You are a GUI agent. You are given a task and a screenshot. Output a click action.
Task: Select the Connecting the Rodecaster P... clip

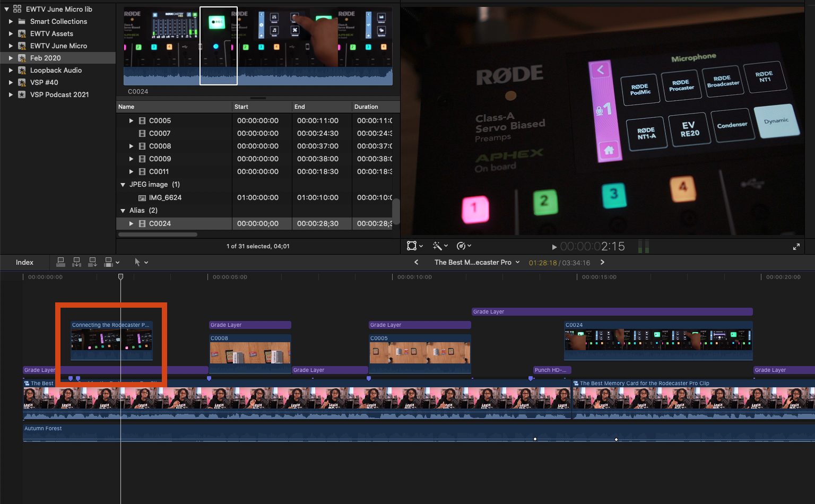(x=111, y=341)
